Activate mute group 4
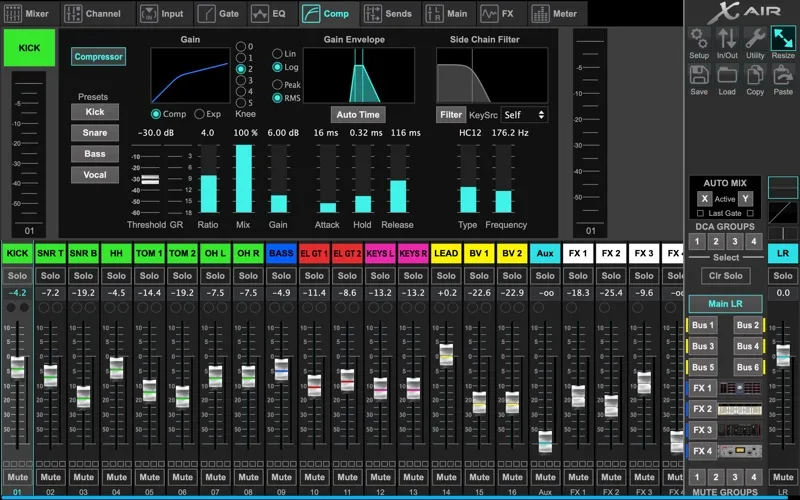Viewport: 800px width, 500px height. (x=753, y=477)
